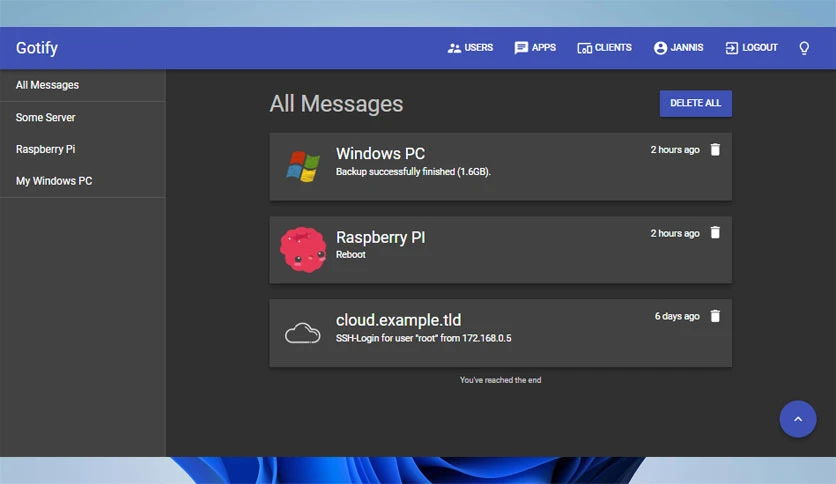Click the Raspberry PI message title

[x=380, y=237]
